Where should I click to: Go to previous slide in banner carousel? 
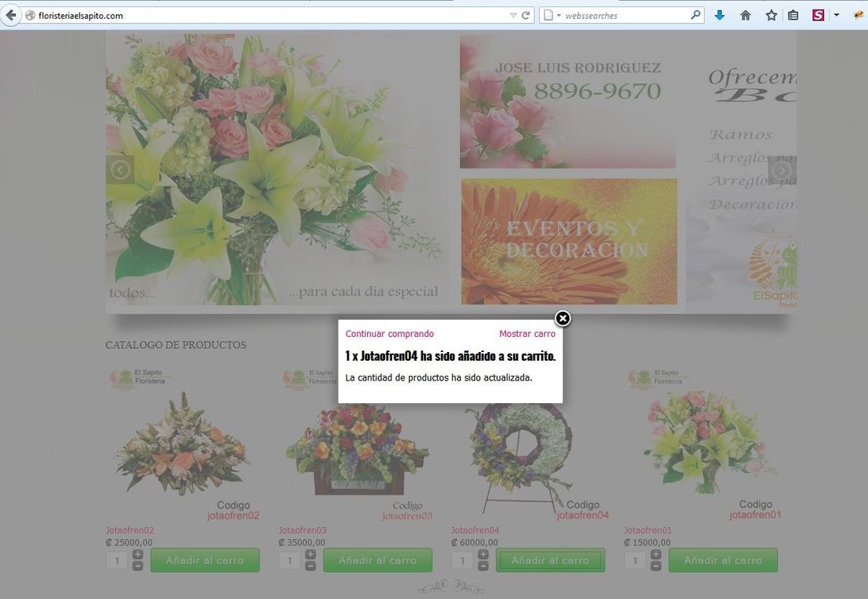pyautogui.click(x=120, y=170)
